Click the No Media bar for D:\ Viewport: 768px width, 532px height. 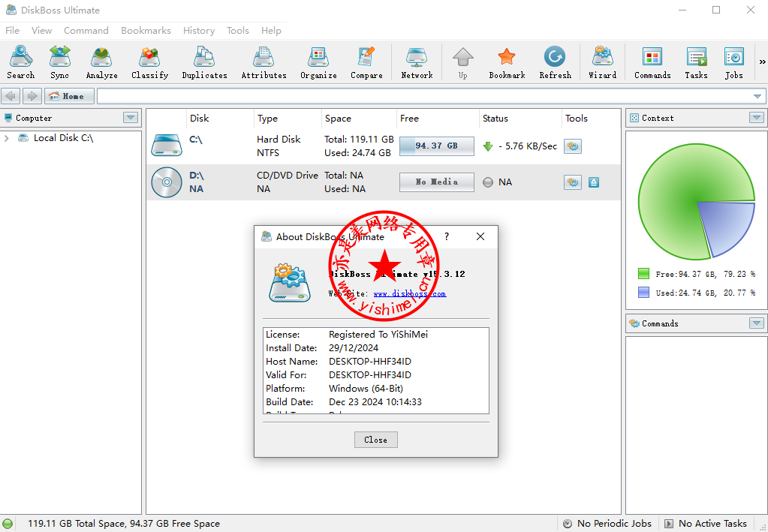(436, 182)
